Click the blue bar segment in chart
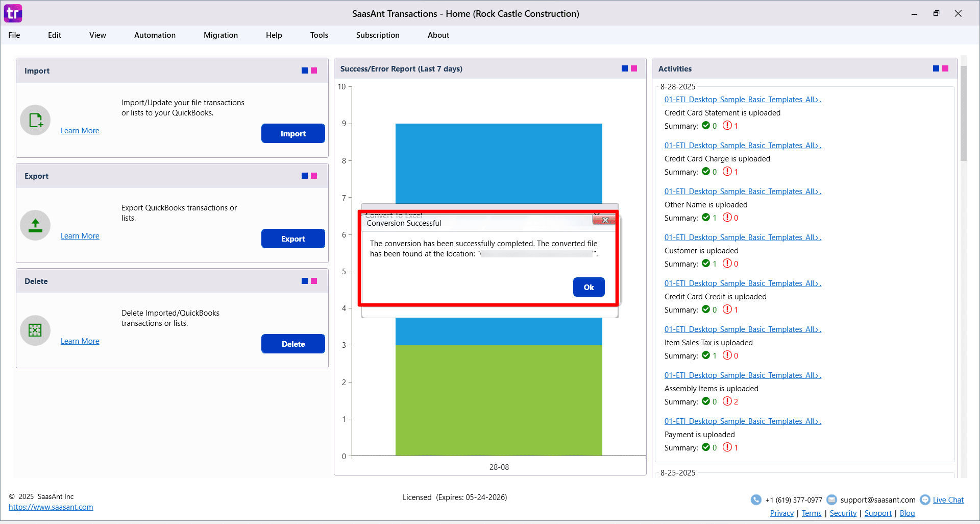Image resolution: width=980 pixels, height=524 pixels. point(499,163)
